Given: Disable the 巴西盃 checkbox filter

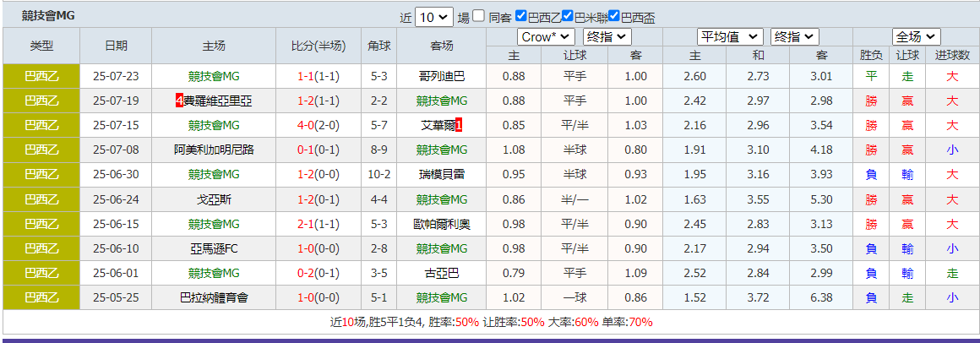Looking at the screenshot, I should (614, 16).
